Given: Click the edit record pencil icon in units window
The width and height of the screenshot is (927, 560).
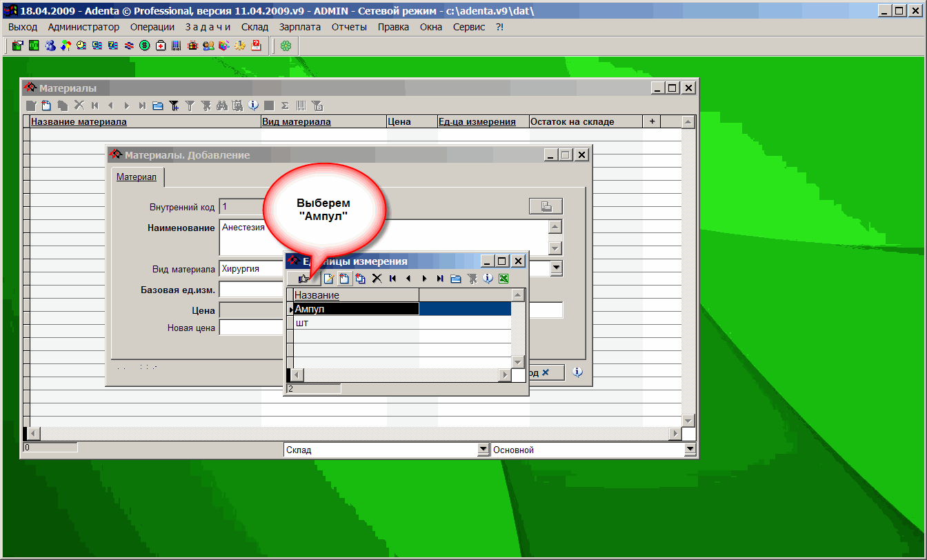Looking at the screenshot, I should [x=328, y=279].
